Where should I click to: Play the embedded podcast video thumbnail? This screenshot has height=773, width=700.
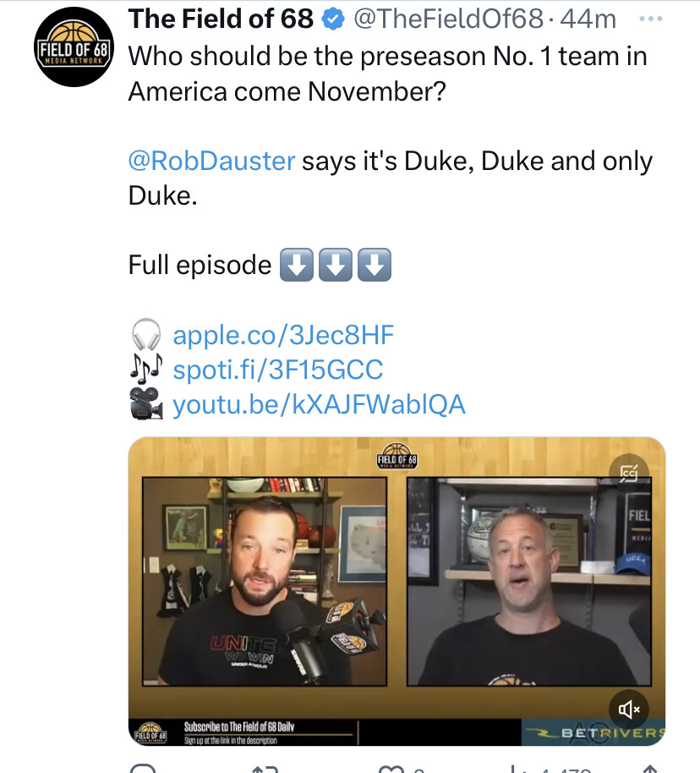point(396,591)
